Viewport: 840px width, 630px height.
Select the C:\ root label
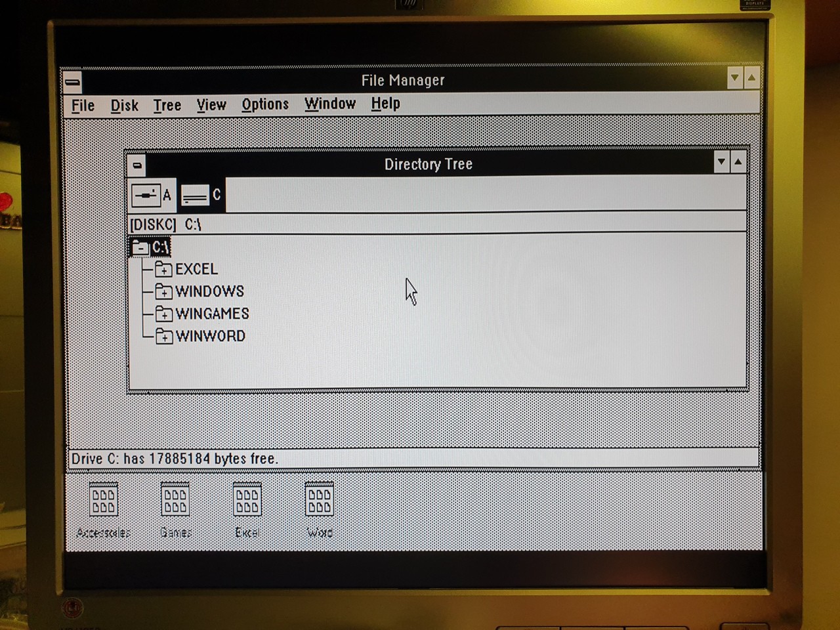160,247
